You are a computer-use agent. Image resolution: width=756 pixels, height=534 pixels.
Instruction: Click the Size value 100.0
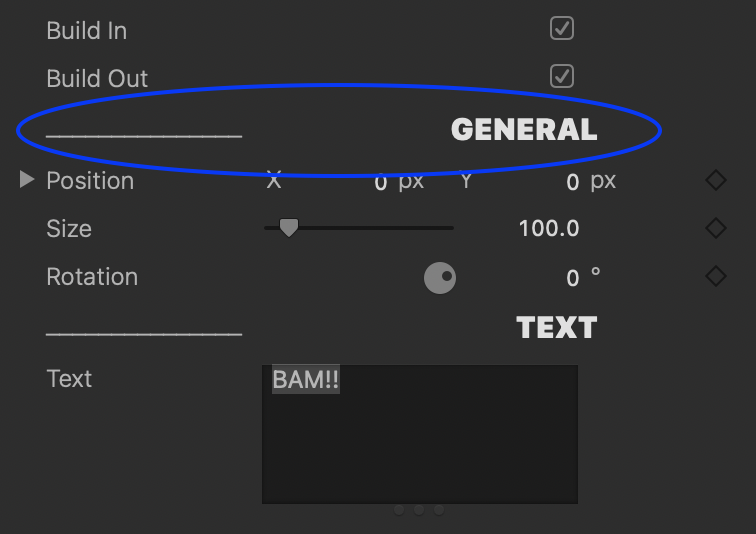click(x=549, y=229)
